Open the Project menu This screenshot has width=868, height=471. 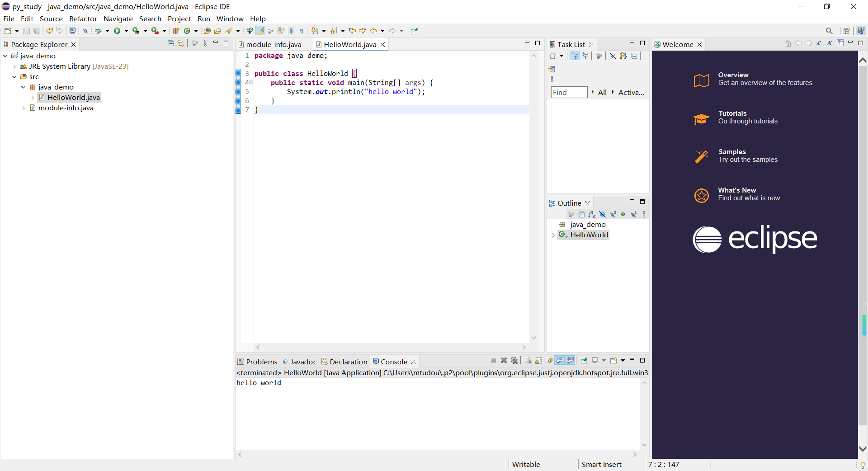(x=179, y=19)
